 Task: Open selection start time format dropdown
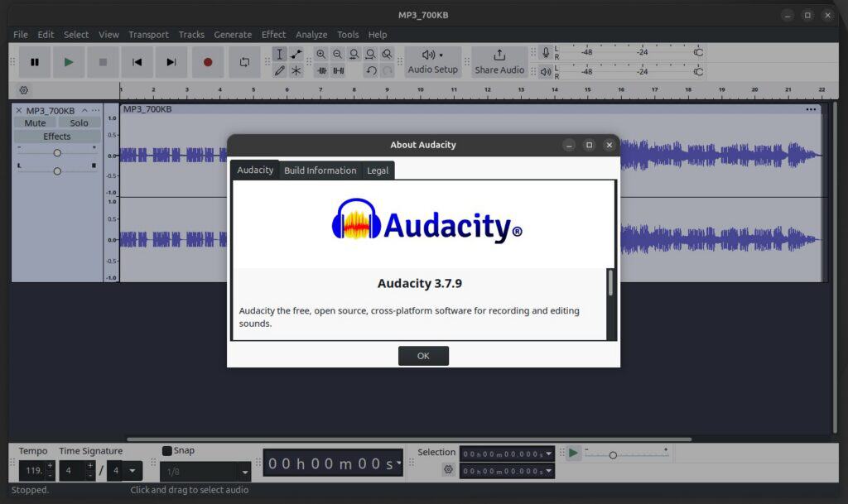[548, 454]
